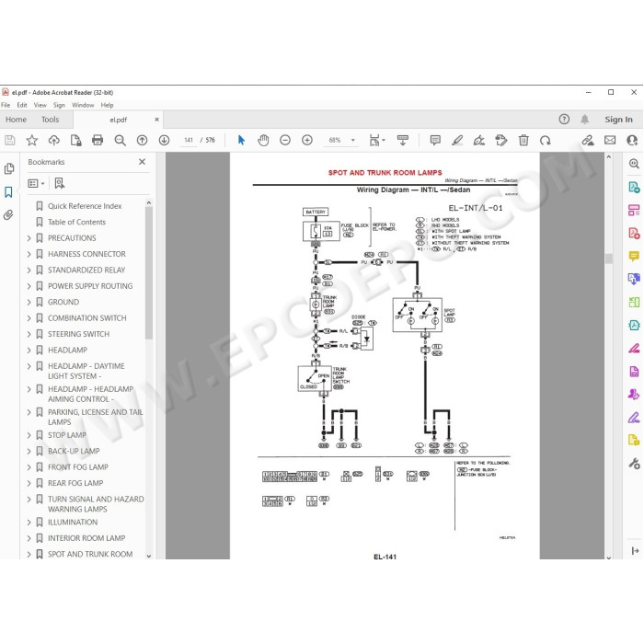This screenshot has width=644, height=644.
Task: Expand the HEADLAMP bookmark
Action: [x=29, y=350]
